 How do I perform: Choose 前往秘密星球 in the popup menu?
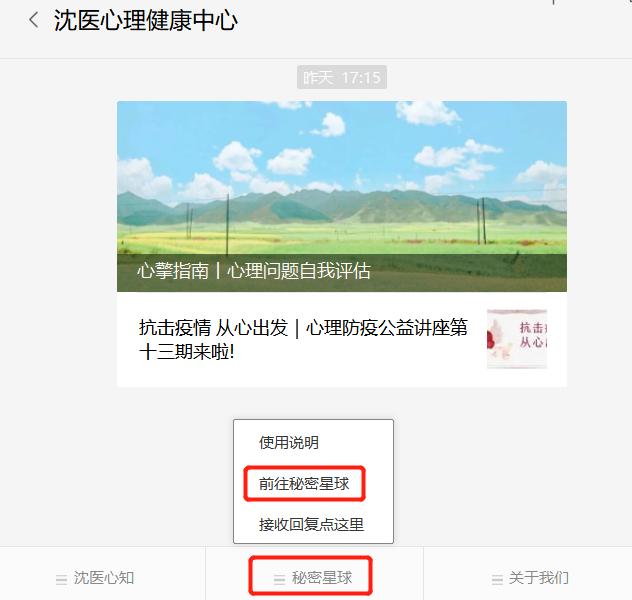pos(304,484)
